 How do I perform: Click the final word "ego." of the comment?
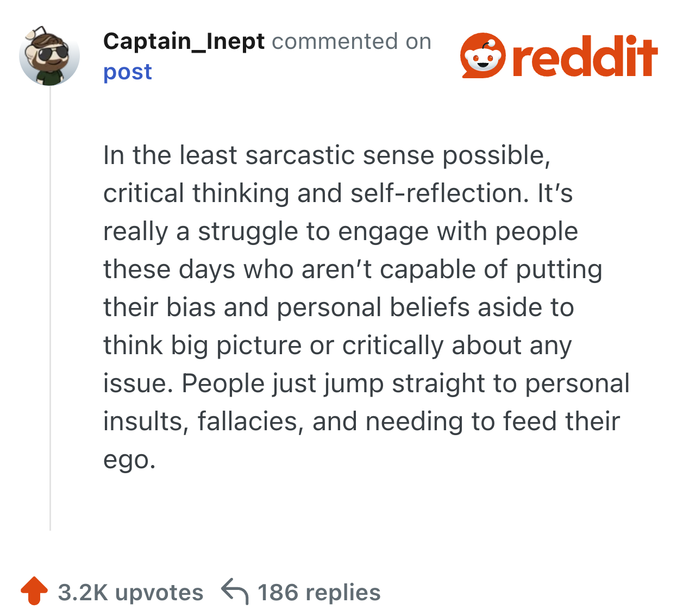click(129, 460)
